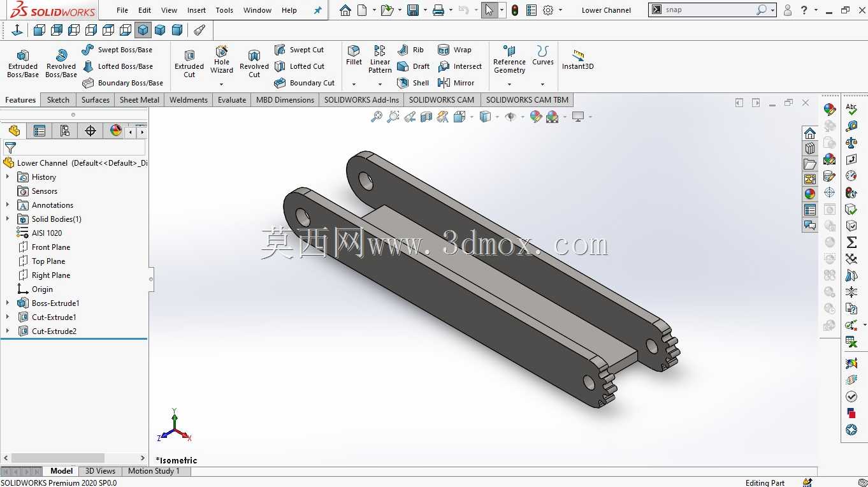The image size is (868, 487).
Task: Expand the Boss-Extrude1 feature
Action: (8, 303)
